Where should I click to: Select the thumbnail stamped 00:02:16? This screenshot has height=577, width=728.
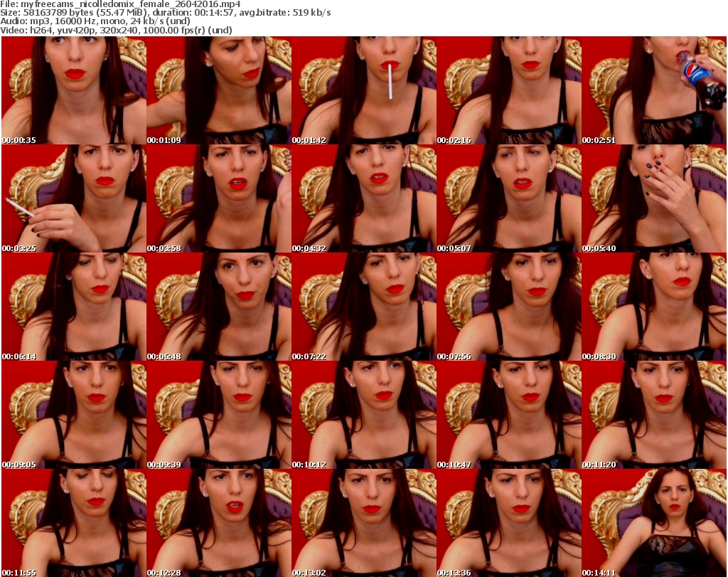point(509,90)
